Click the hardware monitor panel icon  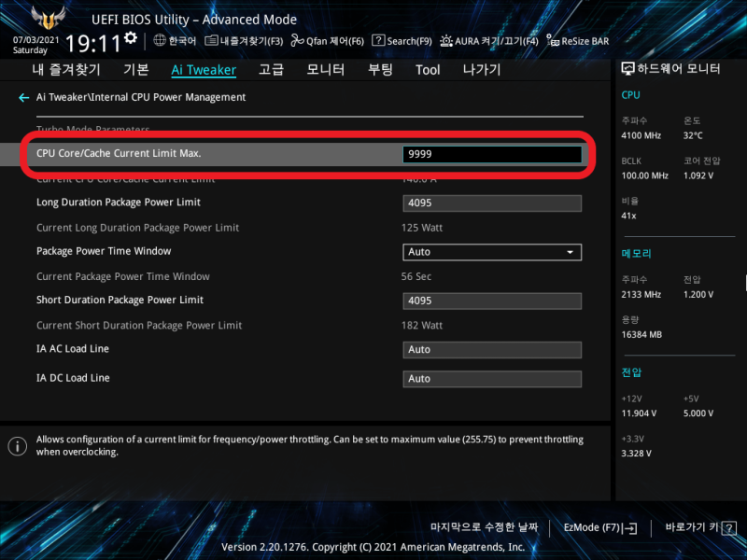click(x=627, y=68)
